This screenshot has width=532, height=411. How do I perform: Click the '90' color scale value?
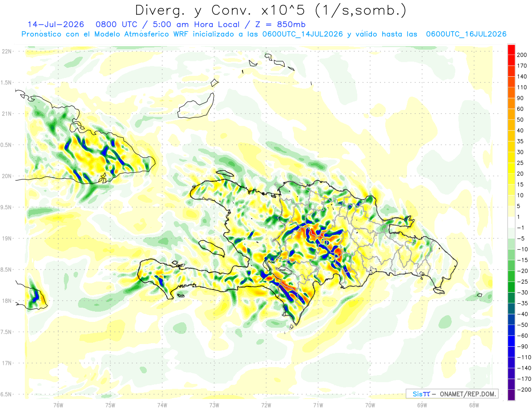coord(520,98)
